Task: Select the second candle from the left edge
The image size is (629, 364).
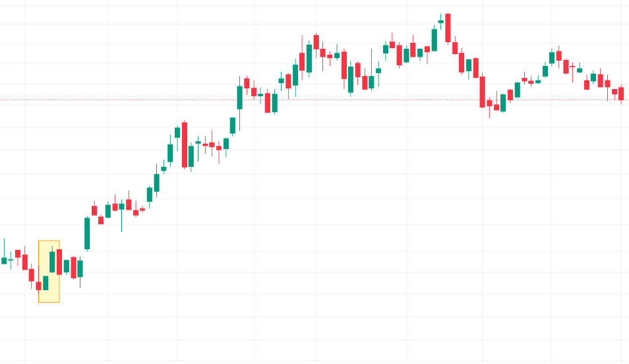Action: pyautogui.click(x=11, y=260)
